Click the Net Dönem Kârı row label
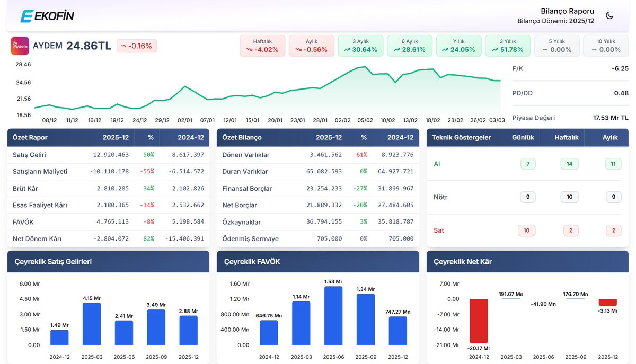The width and height of the screenshot is (636, 364). [37, 239]
